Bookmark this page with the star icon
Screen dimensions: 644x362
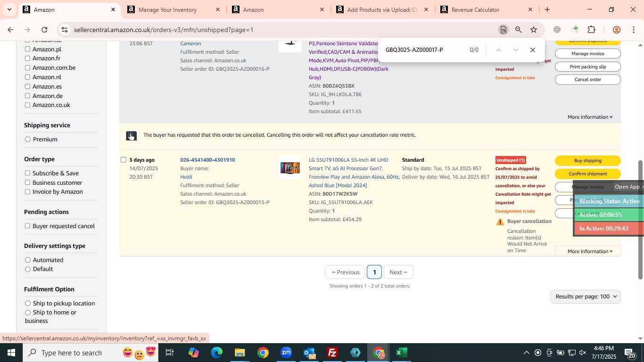[x=534, y=30]
